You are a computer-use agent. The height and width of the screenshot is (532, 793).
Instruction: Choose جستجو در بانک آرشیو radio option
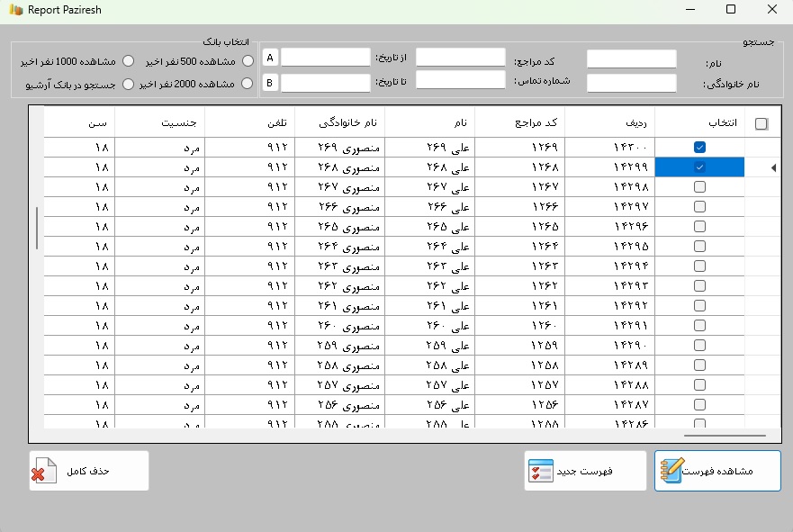click(128, 84)
